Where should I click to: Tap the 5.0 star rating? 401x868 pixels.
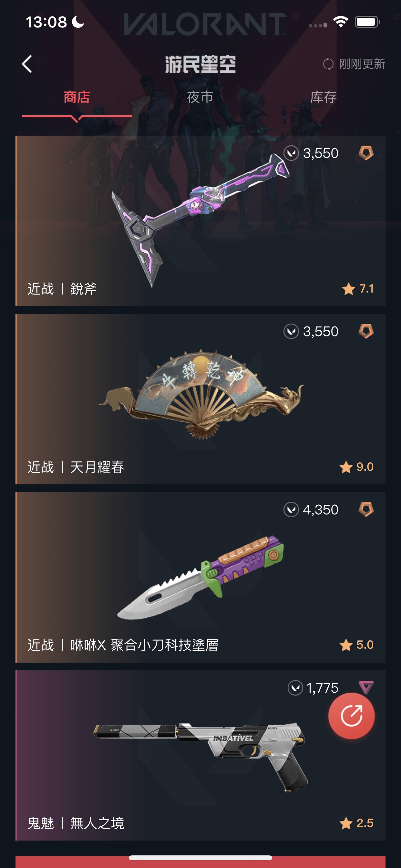pos(356,645)
